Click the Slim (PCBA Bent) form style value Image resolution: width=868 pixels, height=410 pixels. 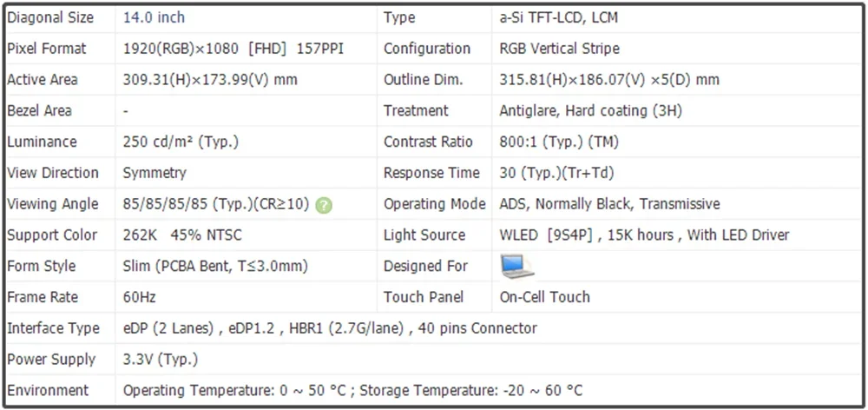point(215,267)
